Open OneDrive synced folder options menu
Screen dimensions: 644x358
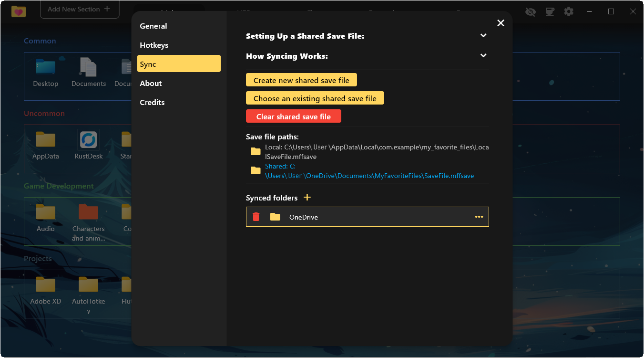click(x=479, y=217)
